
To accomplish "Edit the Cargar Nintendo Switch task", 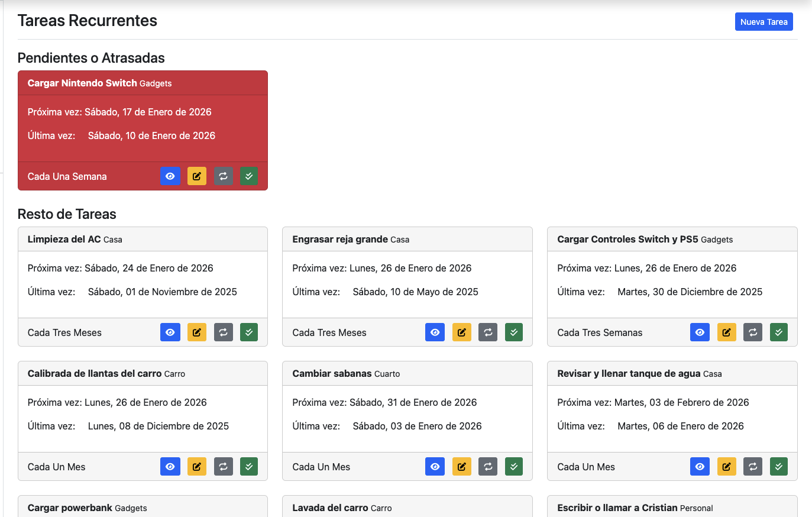I will pos(197,176).
